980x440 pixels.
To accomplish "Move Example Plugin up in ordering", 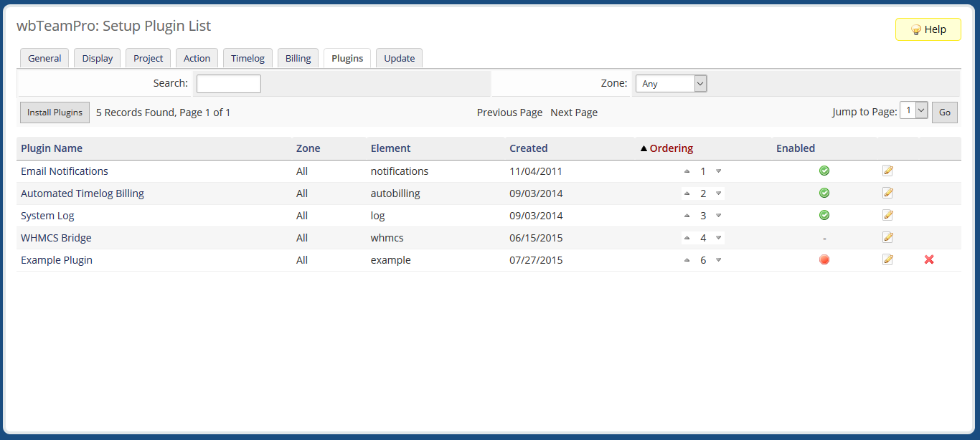I will [x=687, y=260].
